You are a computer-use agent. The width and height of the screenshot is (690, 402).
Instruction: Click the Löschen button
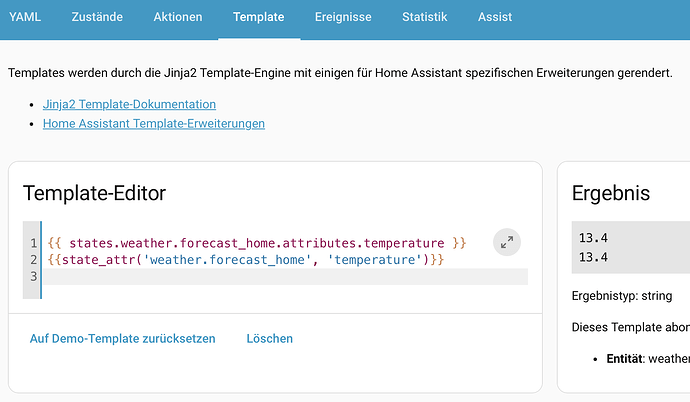click(x=269, y=339)
